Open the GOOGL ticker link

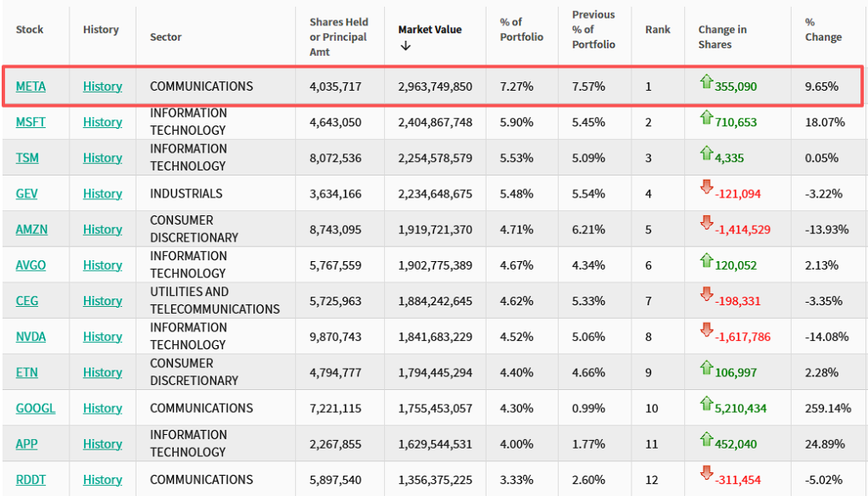pyautogui.click(x=36, y=408)
